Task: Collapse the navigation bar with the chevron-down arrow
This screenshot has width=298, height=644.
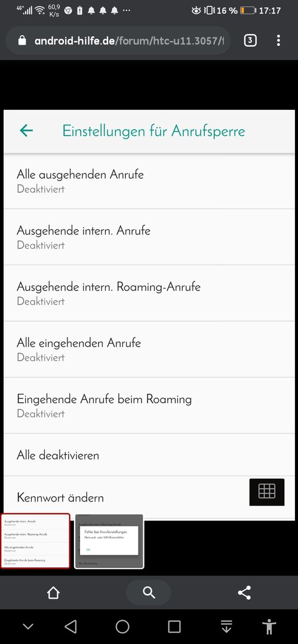Action: click(x=28, y=627)
